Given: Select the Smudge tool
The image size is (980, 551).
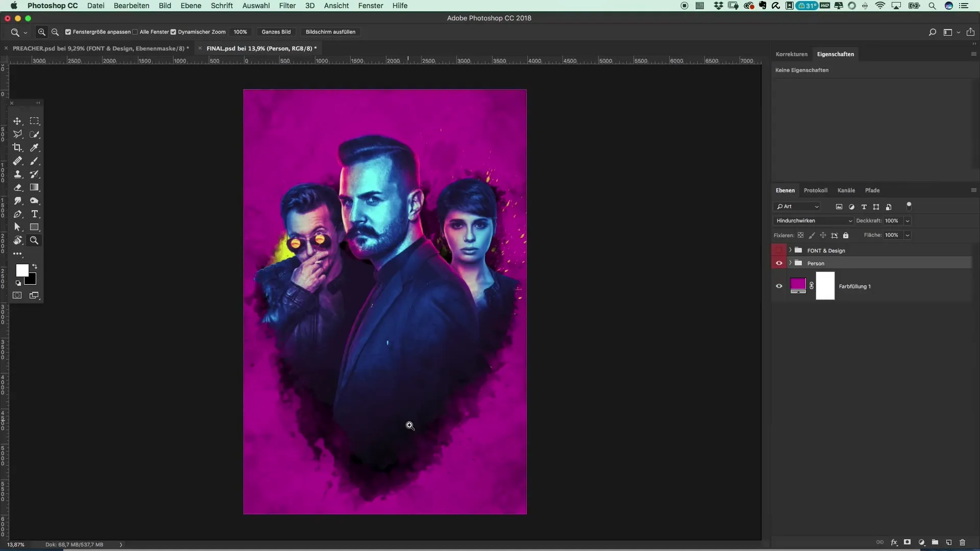Looking at the screenshot, I should [17, 201].
